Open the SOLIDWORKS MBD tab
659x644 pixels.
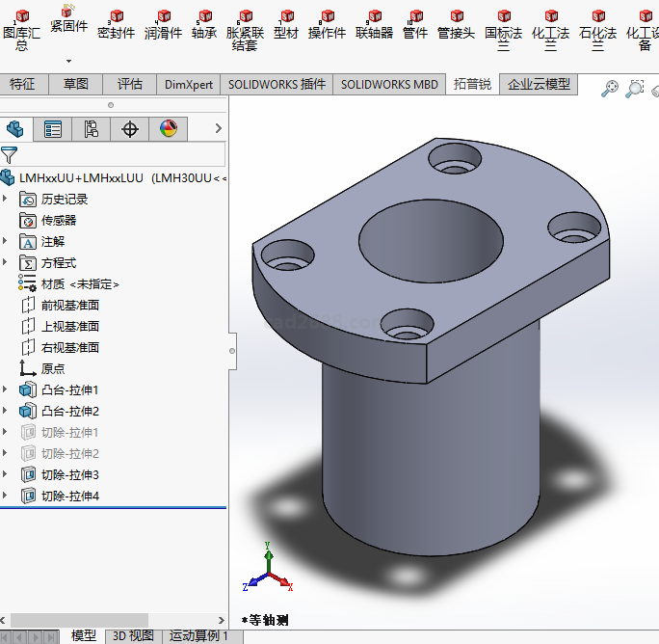(x=389, y=85)
